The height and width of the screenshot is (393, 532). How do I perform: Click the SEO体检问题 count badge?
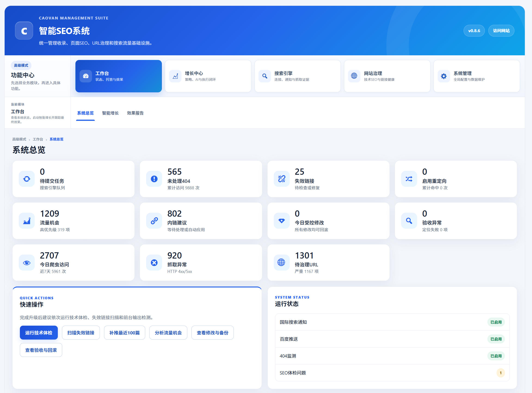point(500,373)
